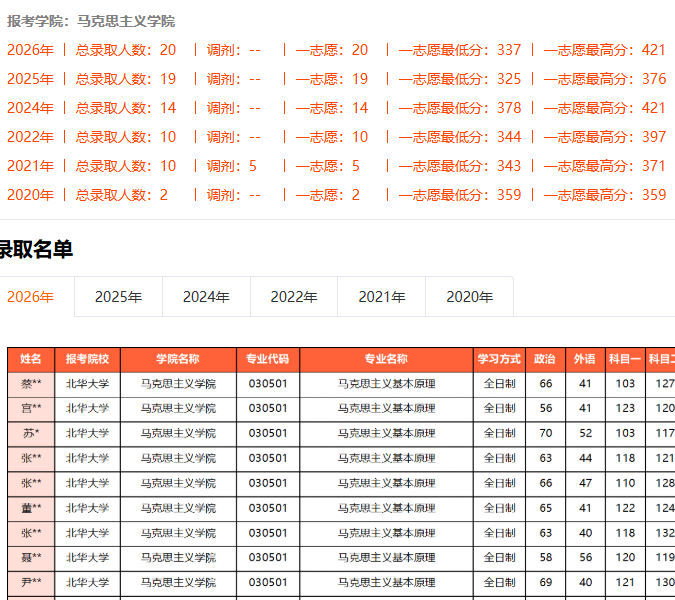Screen dimensions: 675x600
Task: Open the 2025年 admission list tab
Action: pos(118,297)
